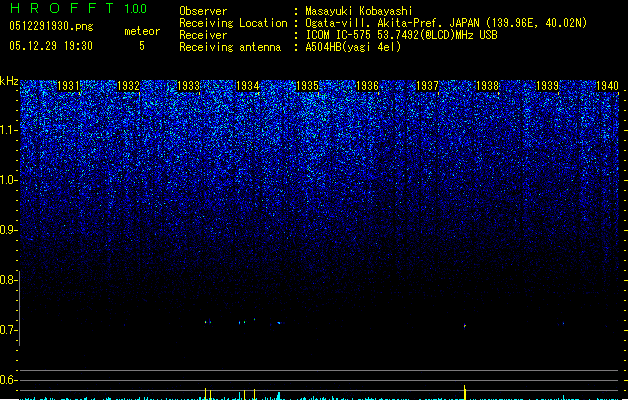Viewport: 629px width, 400px height.
Task: Click the 1933 time marker
Action: pyautogui.click(x=188, y=86)
